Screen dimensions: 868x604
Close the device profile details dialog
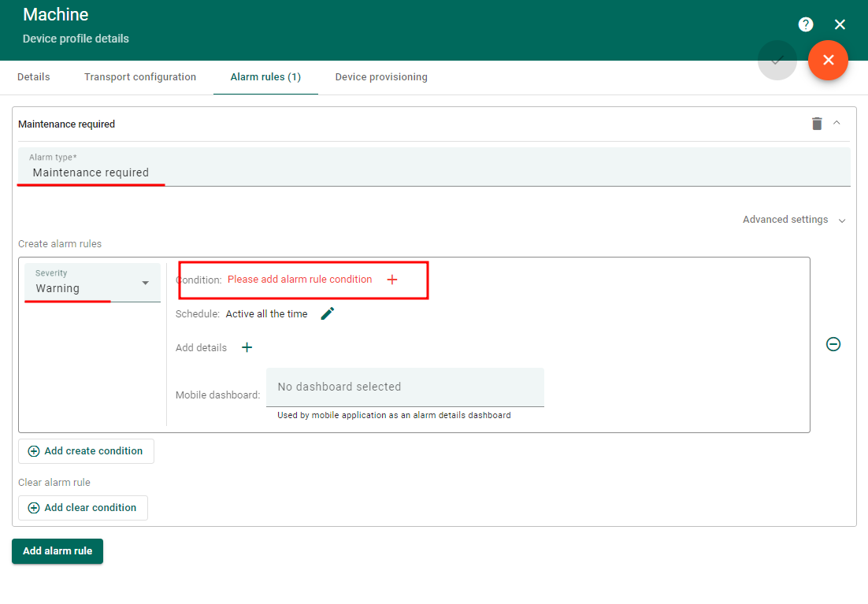click(840, 24)
